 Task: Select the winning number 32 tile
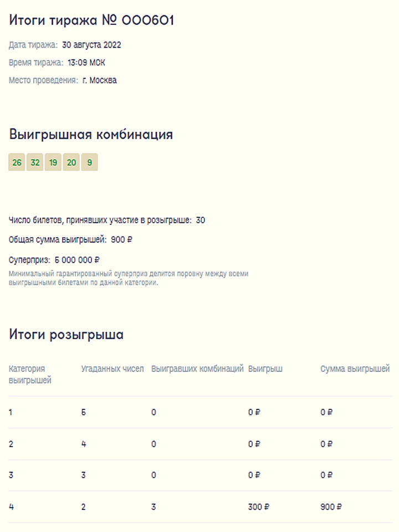click(35, 162)
